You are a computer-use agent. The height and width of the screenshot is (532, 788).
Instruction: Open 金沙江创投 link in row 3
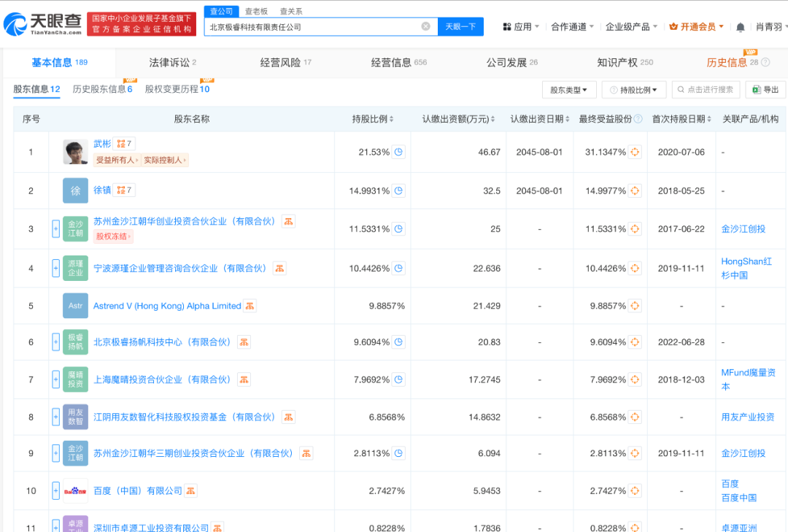743,229
